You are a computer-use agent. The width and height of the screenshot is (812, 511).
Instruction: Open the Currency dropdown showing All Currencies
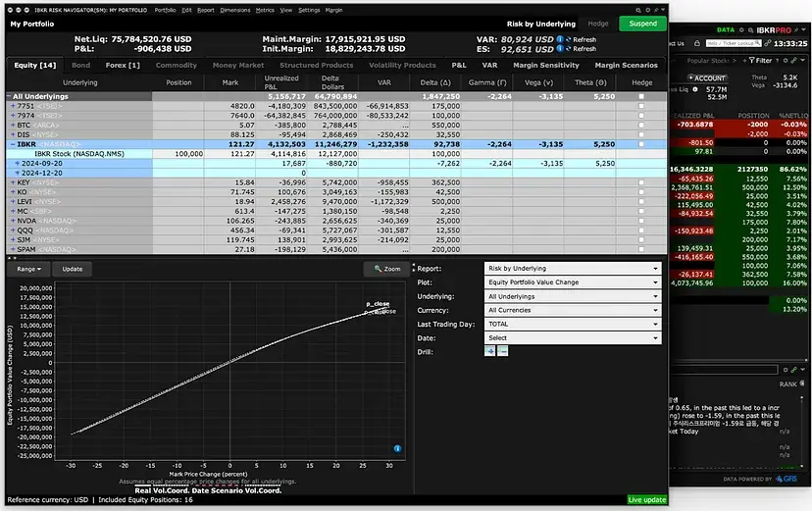[573, 310]
